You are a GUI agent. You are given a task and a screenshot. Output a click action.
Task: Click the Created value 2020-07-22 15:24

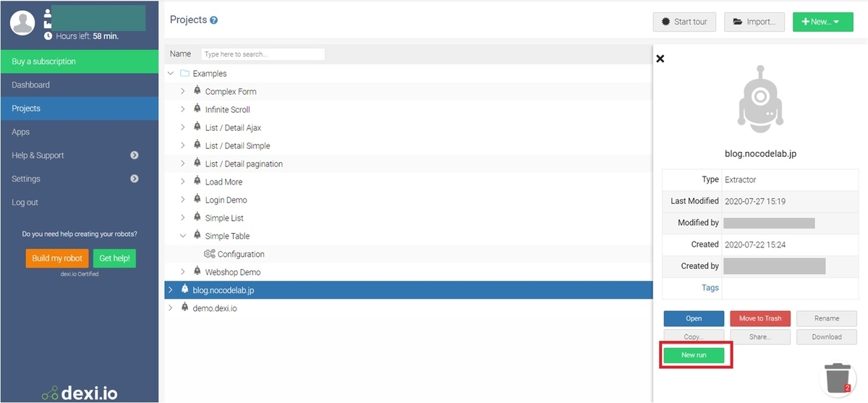click(x=755, y=245)
